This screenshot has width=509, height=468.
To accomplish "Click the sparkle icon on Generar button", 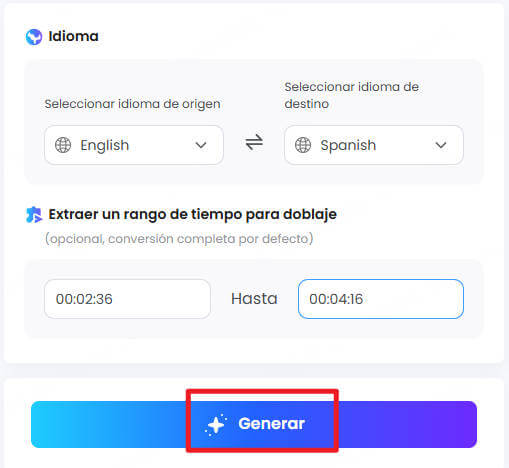I will coord(216,424).
